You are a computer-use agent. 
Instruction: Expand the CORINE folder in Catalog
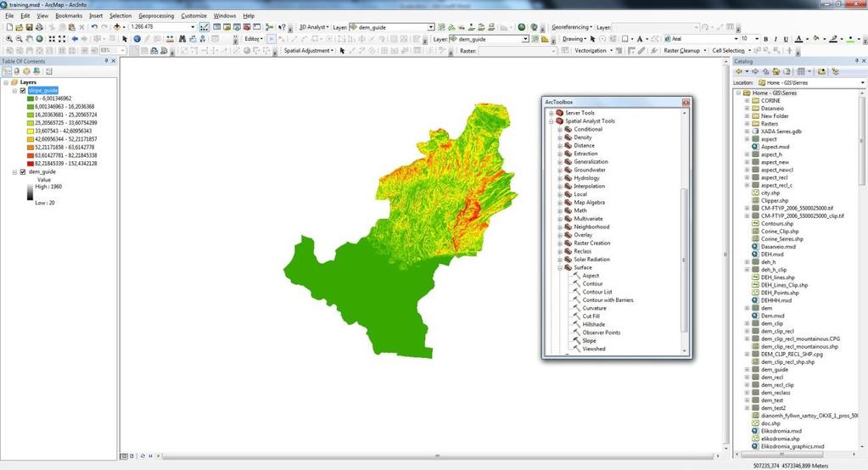tap(747, 101)
